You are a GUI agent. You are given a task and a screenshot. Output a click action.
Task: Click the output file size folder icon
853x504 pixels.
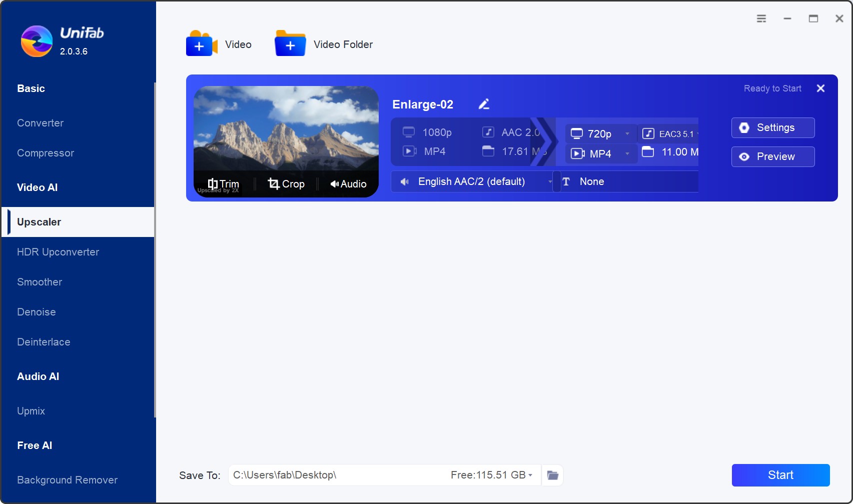[x=648, y=151]
